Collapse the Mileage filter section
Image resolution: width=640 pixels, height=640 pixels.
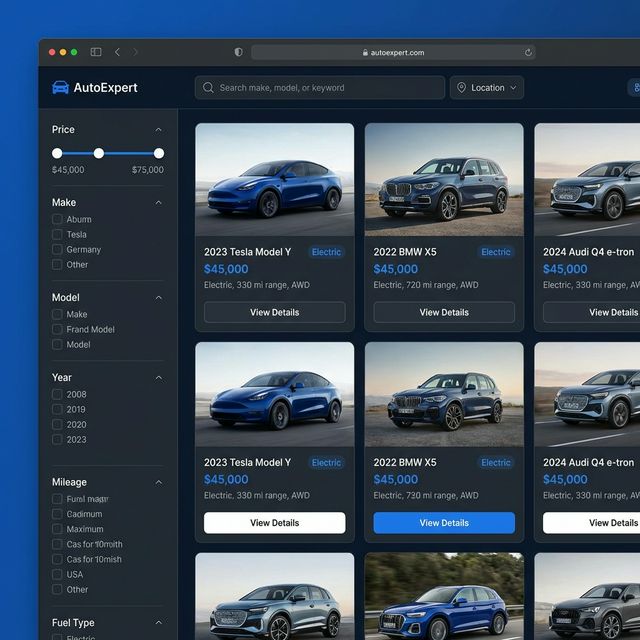tap(158, 482)
